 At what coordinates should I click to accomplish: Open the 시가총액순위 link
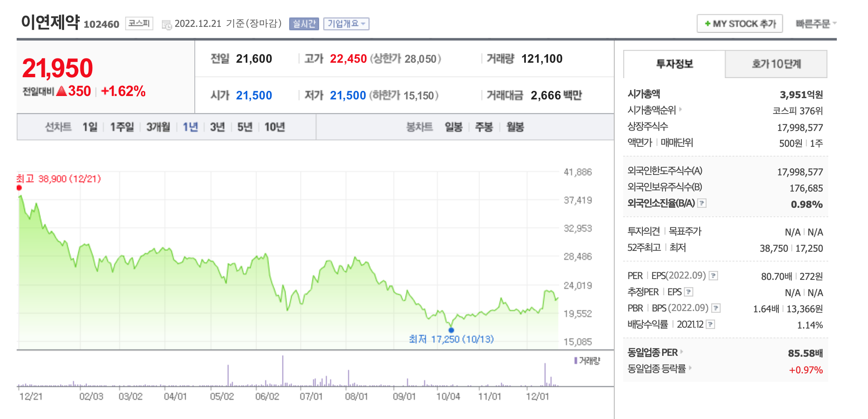[651, 110]
